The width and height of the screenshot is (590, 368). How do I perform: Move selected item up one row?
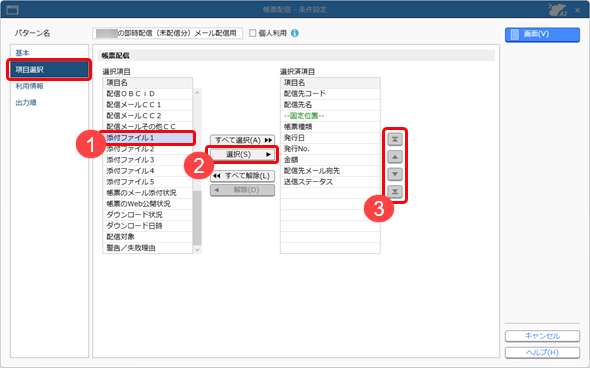pyautogui.click(x=395, y=157)
